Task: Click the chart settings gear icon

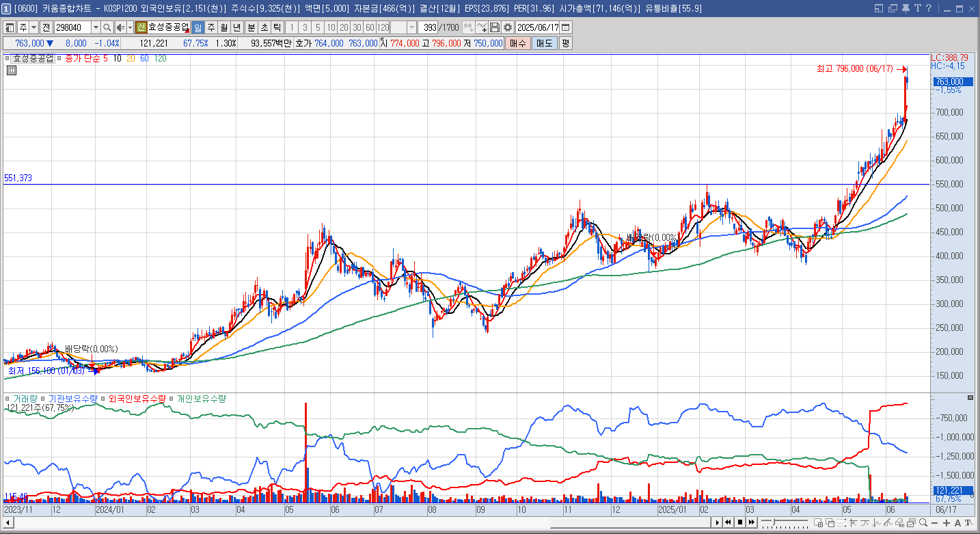Action: click(508, 27)
